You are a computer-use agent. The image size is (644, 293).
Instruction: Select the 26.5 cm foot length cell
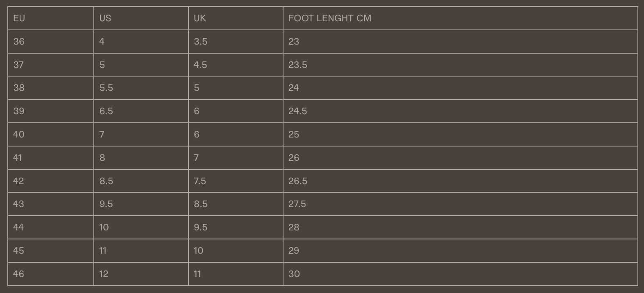click(x=298, y=181)
